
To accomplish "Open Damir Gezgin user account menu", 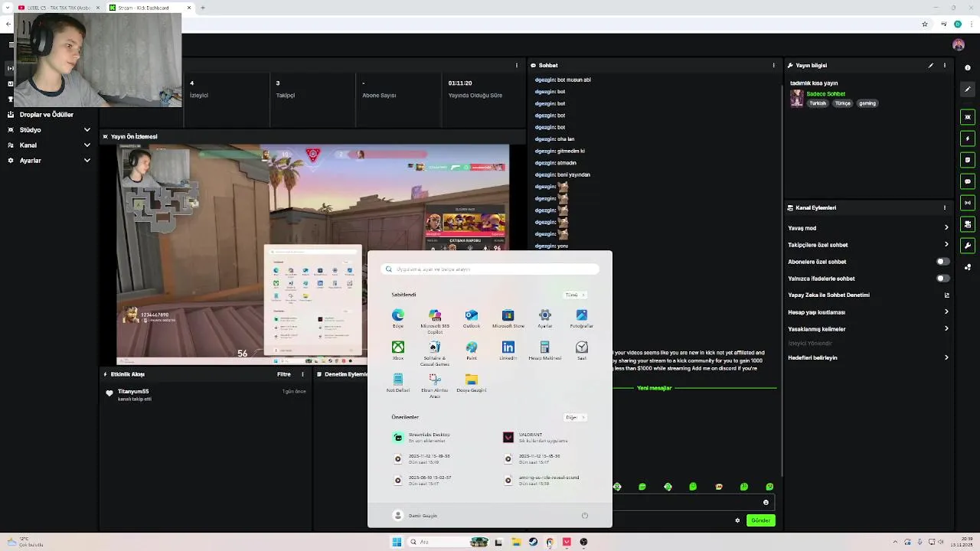I will pyautogui.click(x=415, y=515).
